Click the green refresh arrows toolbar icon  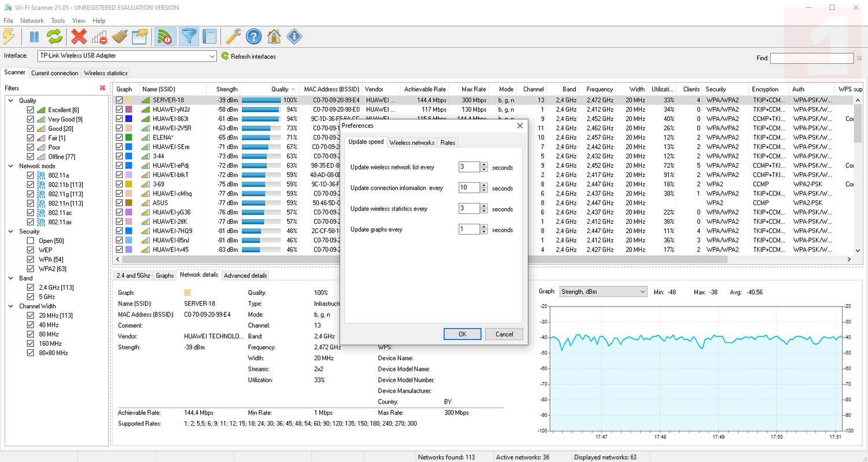[x=54, y=37]
